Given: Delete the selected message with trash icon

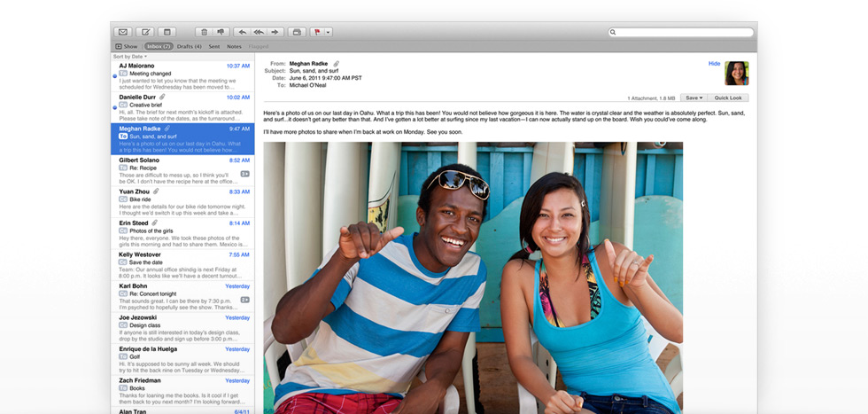Looking at the screenshot, I should click(x=204, y=32).
